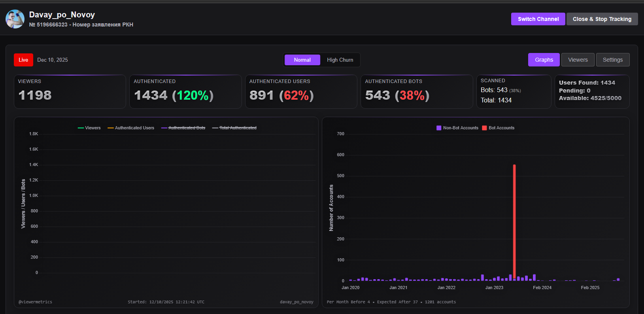Image resolution: width=644 pixels, height=314 pixels.
Task: Click the Users Found status card
Action: [592, 91]
